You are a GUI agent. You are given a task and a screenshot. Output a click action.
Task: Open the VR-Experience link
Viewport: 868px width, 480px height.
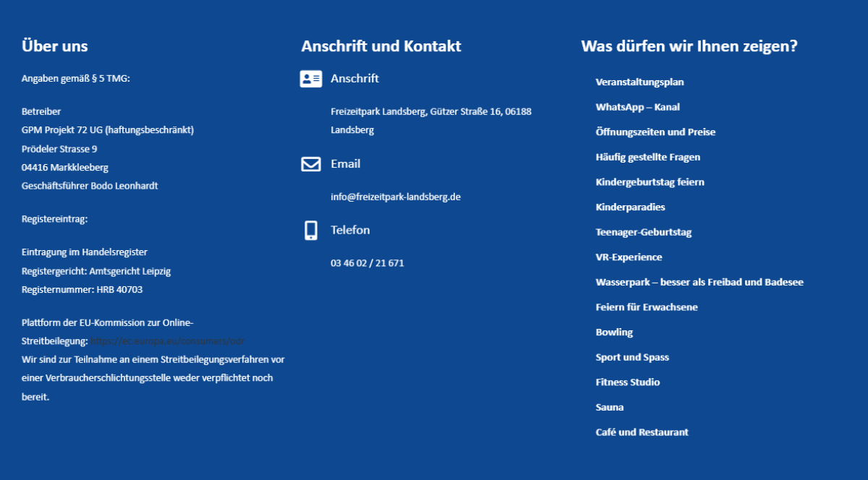pyautogui.click(x=629, y=257)
